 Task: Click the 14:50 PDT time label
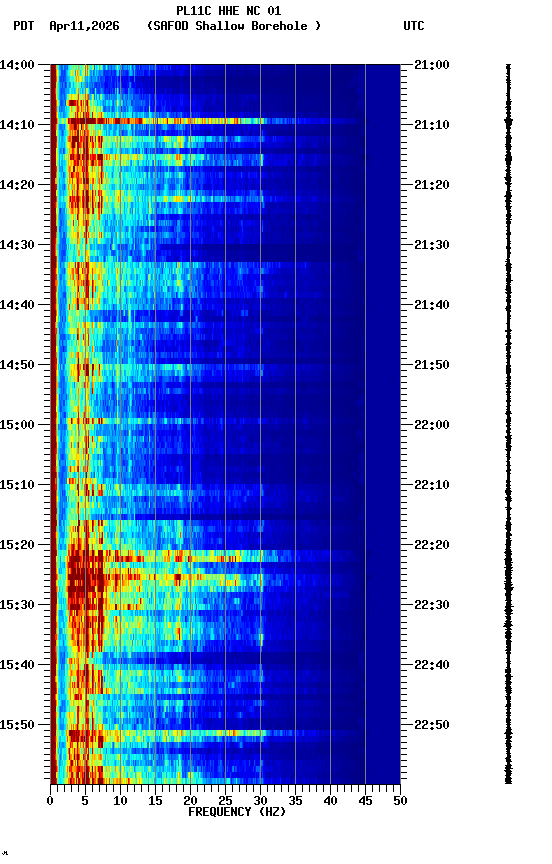point(17,365)
